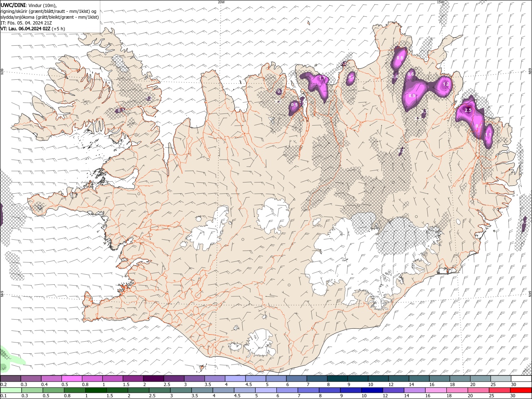Pick upper legend swatch starting at 6
The image size is (532, 399).
click(x=296, y=379)
